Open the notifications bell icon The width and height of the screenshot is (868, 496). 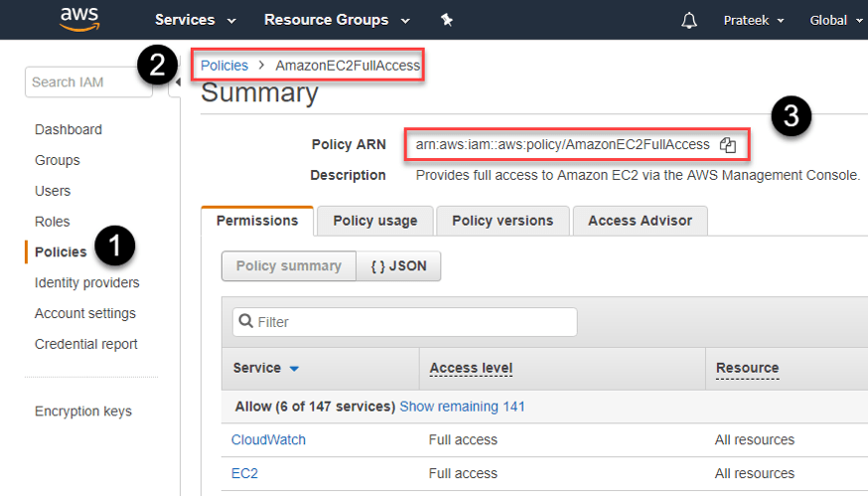pos(689,20)
